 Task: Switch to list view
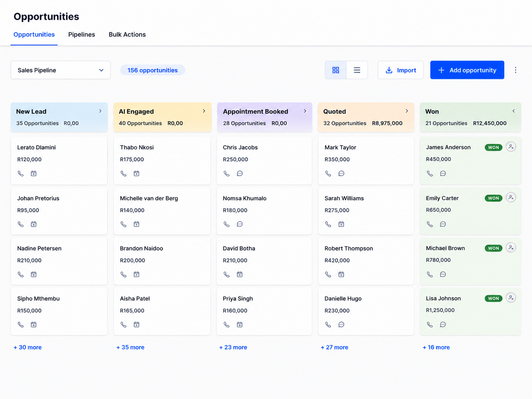coord(357,70)
